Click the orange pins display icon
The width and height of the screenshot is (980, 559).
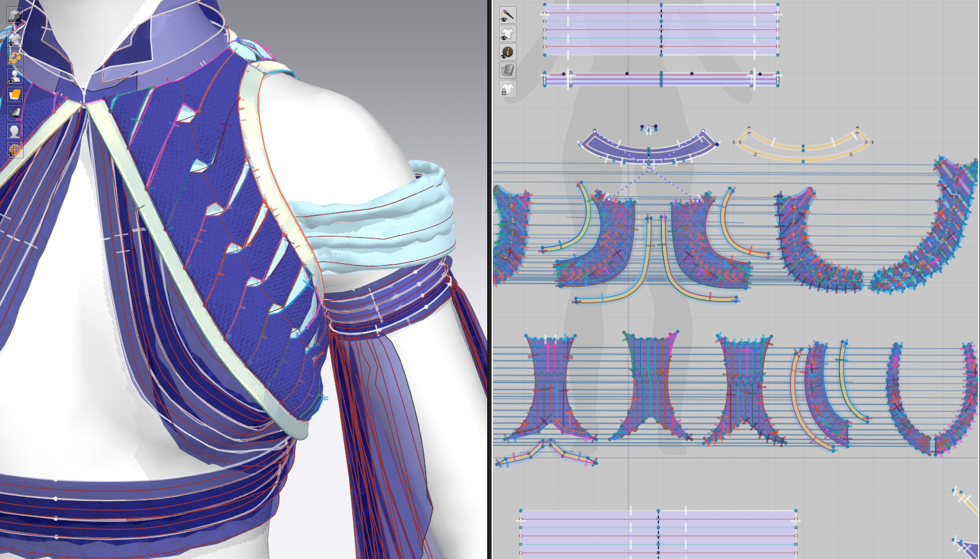click(x=14, y=58)
